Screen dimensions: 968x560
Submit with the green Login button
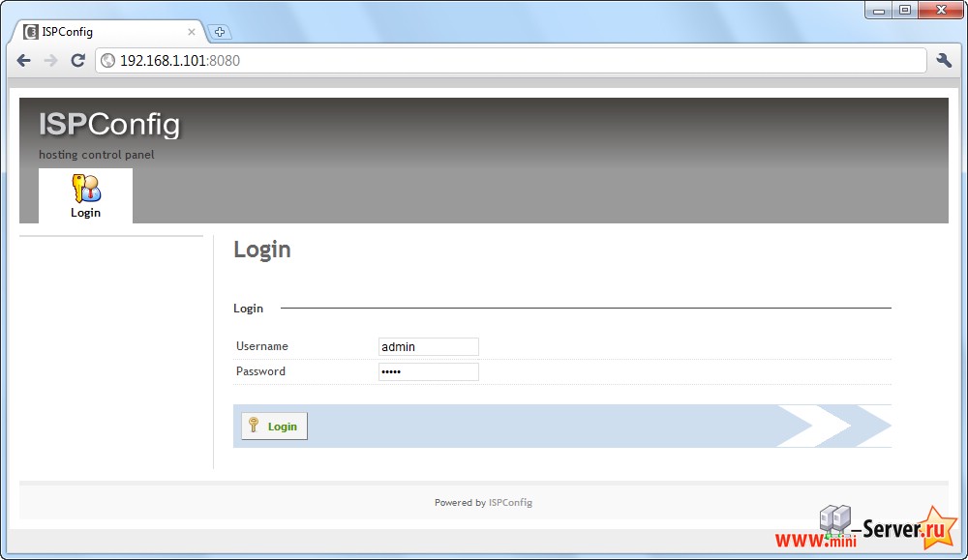(x=274, y=427)
